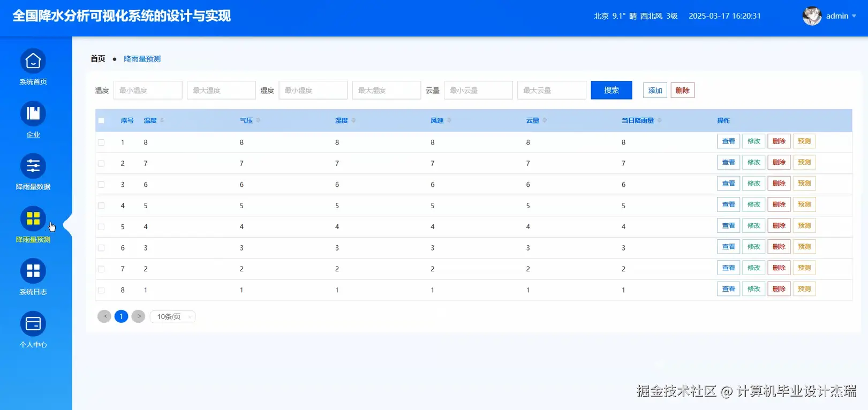Check the box for row 8
868x410 pixels.
click(101, 290)
